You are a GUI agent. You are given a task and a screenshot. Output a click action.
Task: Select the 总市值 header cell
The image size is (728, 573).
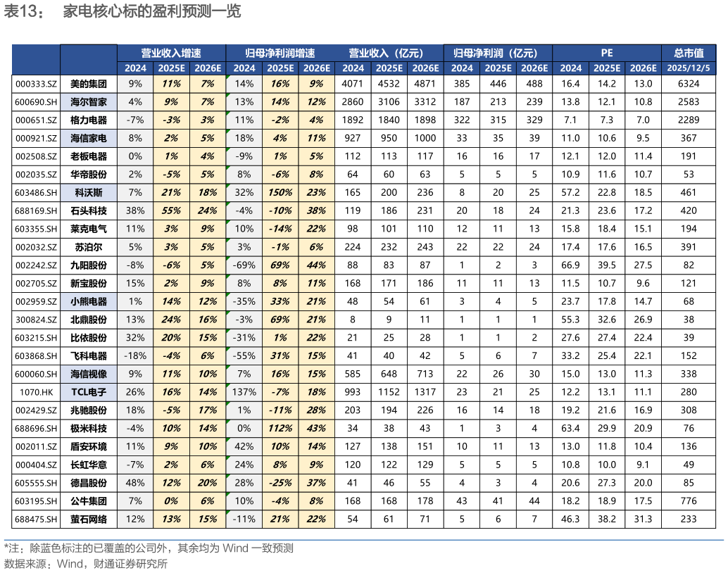(x=688, y=53)
